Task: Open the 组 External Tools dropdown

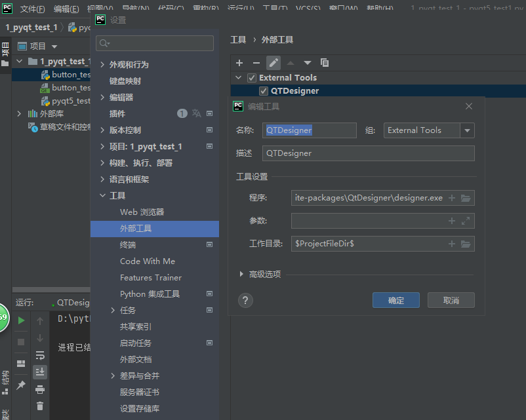Action: (x=467, y=130)
